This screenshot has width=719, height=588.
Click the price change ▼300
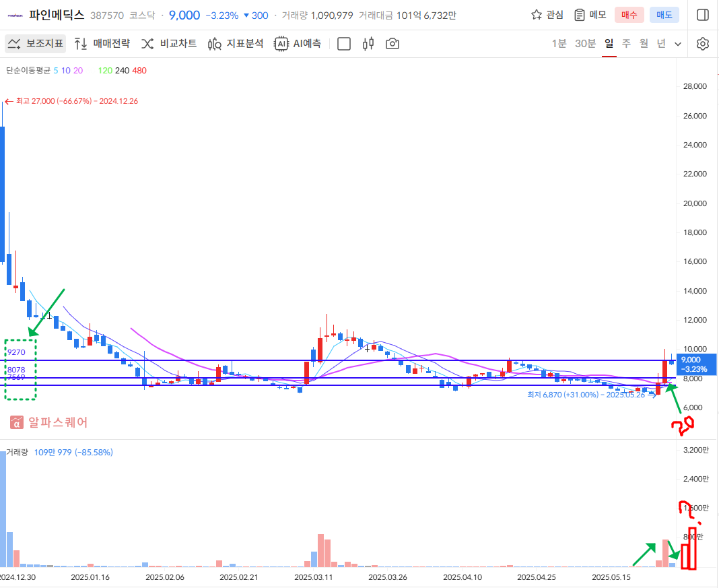pos(255,15)
